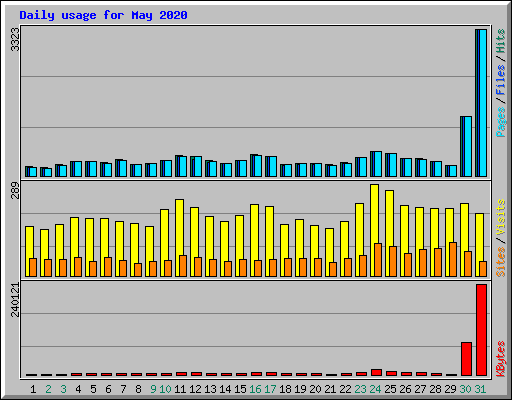Image resolution: width=512 pixels, height=400 pixels.
Task: Click day 7 on the x-axis
Action: pos(123,389)
